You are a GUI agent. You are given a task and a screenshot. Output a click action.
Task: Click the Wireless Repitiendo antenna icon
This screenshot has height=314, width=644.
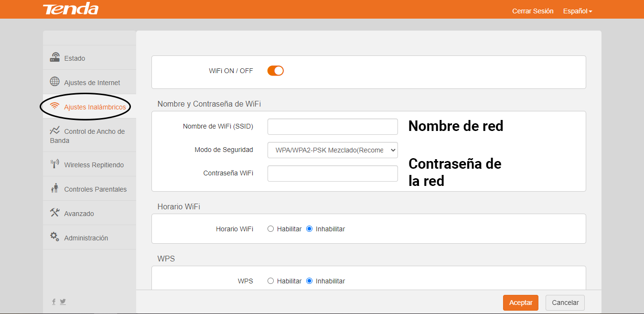55,164
